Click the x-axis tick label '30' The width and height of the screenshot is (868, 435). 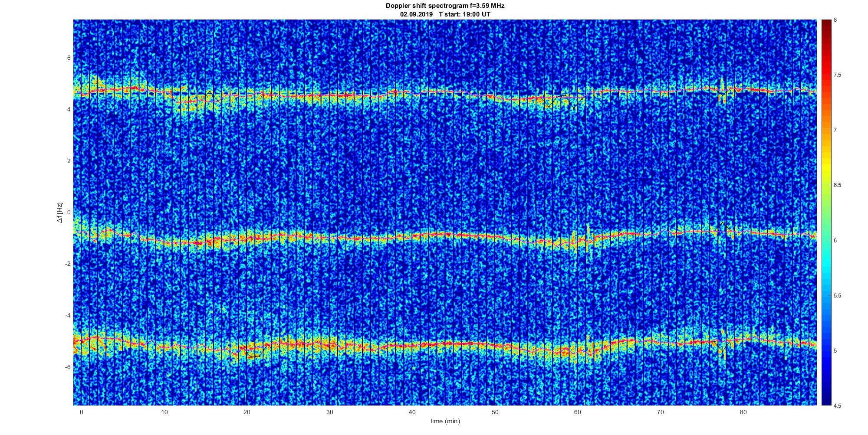329,412
